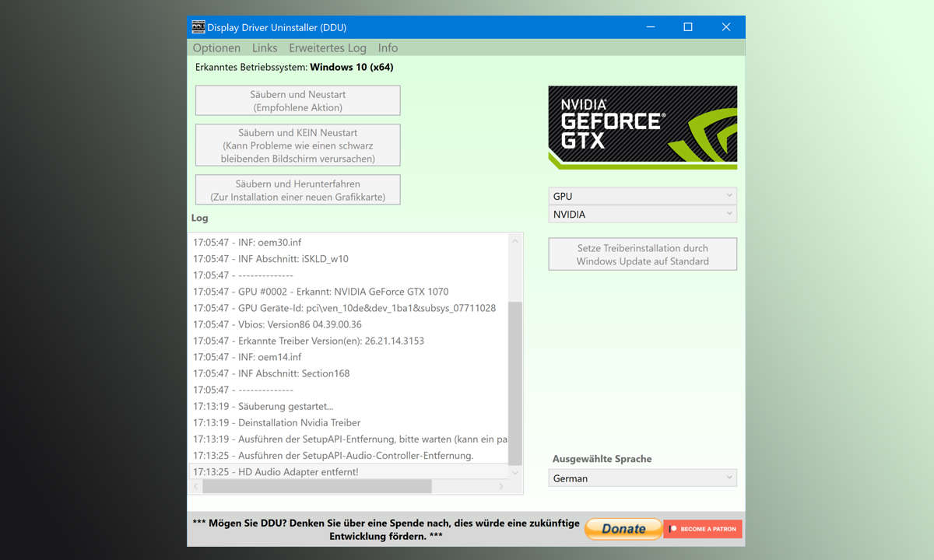Click 'Windows 10 (x64)' operating system text
Screen dimensions: 934x560
point(351,67)
